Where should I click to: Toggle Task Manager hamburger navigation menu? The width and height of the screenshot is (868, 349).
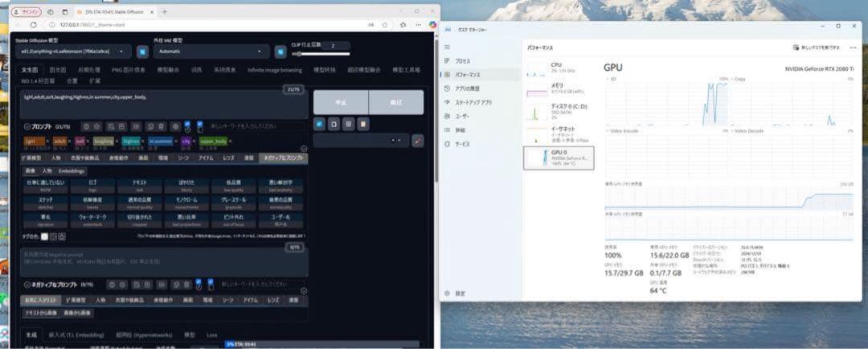448,47
